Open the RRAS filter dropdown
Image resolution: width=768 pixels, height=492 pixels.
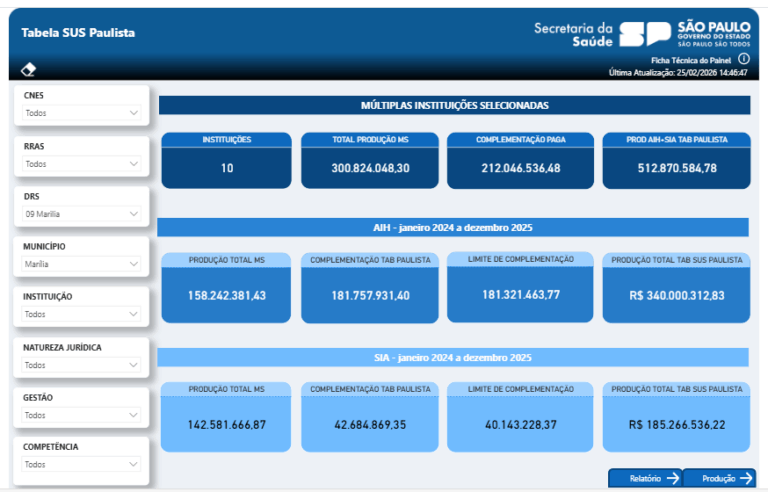[81, 164]
